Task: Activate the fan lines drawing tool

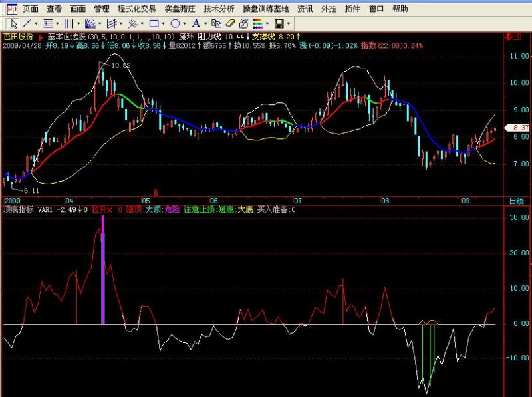Action: coord(90,24)
